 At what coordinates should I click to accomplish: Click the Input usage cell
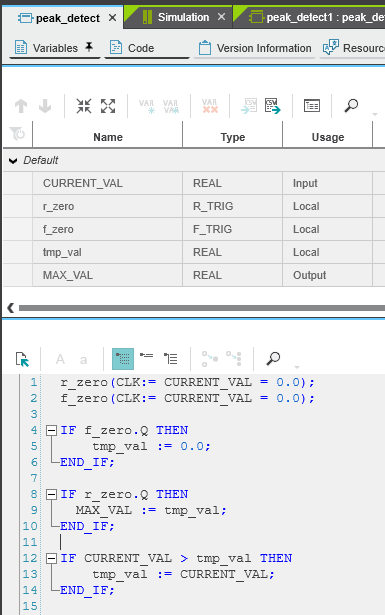click(x=327, y=183)
